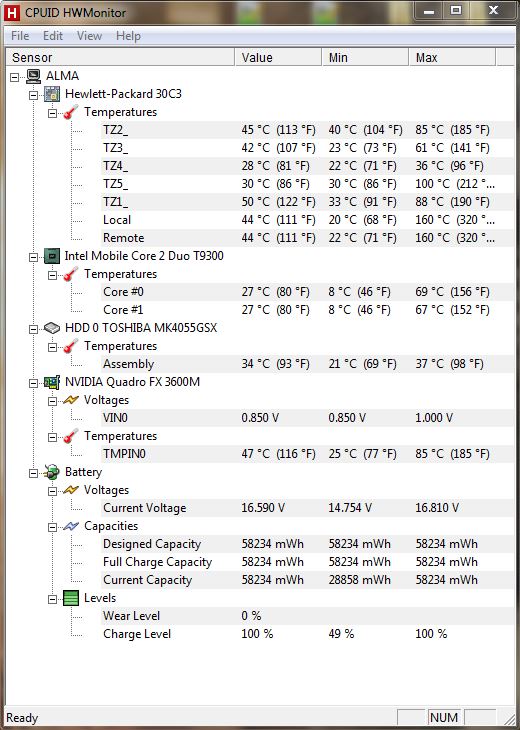Open the File menu

point(20,36)
